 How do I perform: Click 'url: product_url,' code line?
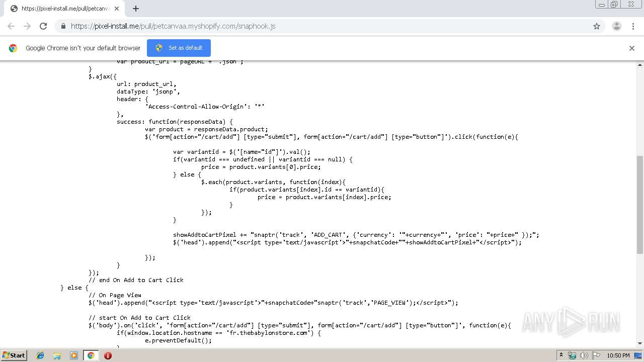pos(146,84)
